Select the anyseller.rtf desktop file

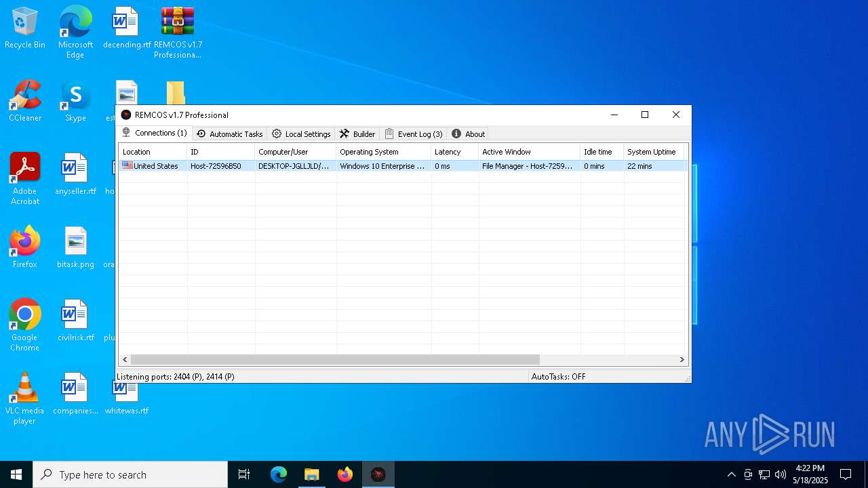click(75, 175)
